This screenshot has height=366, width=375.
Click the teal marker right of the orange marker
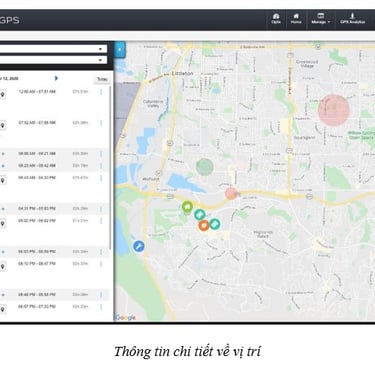(215, 224)
